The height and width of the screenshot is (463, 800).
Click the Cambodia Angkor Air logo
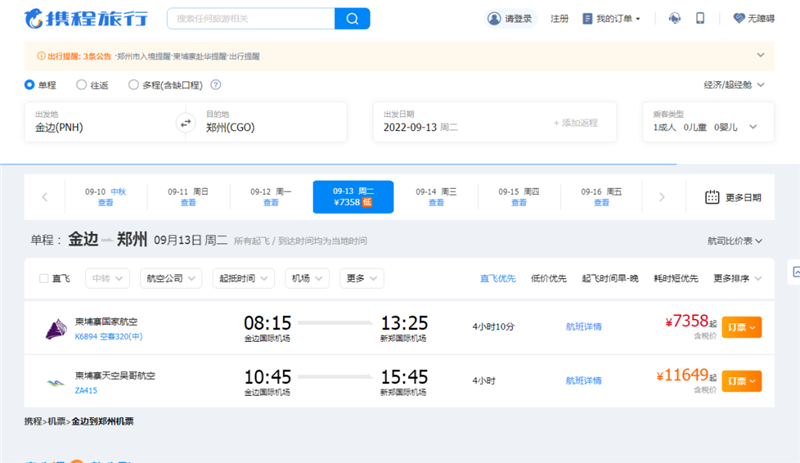(56, 329)
